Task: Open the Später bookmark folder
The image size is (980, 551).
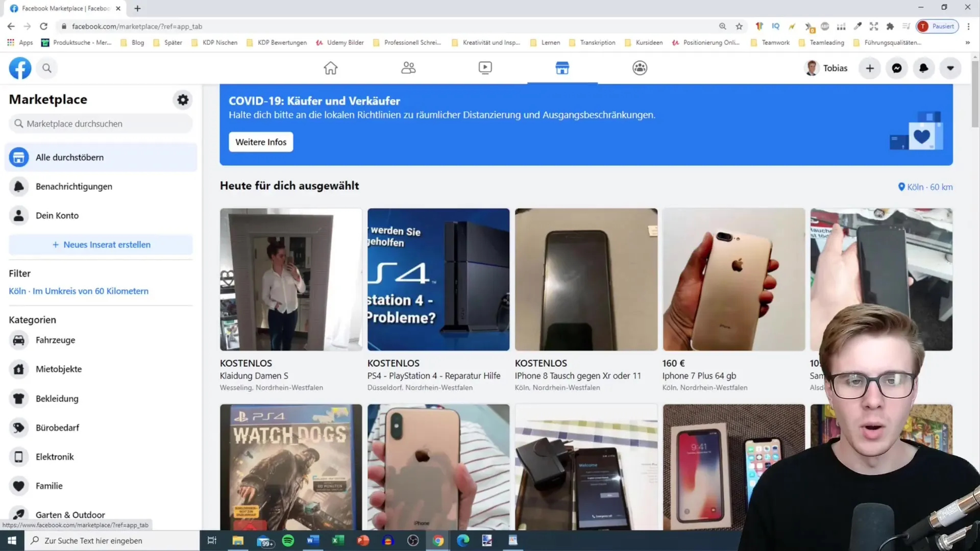Action: pos(167,42)
